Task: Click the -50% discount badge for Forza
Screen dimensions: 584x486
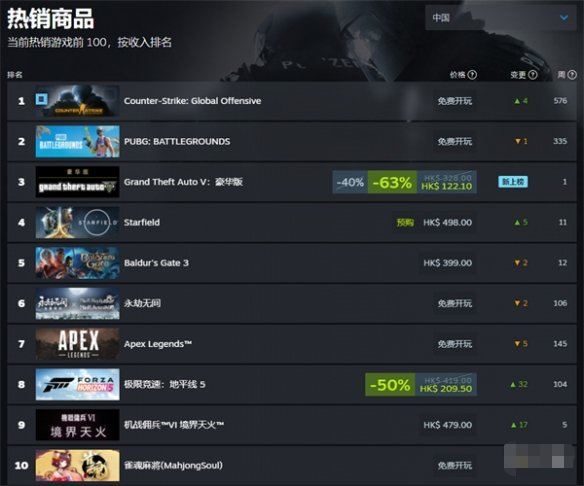Action: tap(390, 384)
